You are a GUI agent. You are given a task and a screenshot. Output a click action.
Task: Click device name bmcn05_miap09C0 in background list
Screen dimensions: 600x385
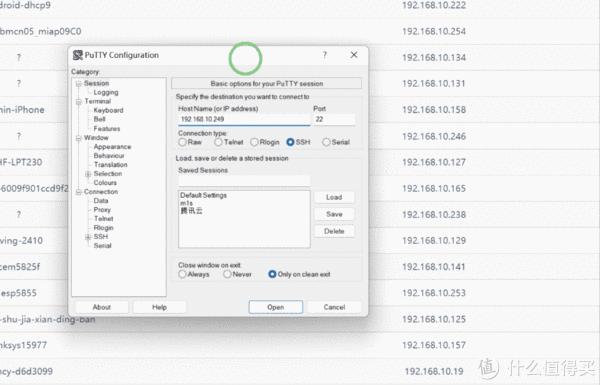coord(40,31)
